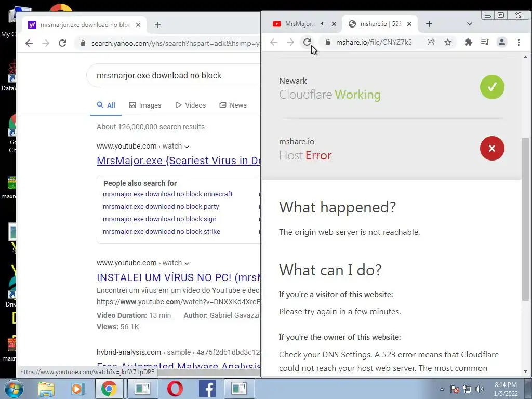
Task: Open the media player taskbar icon
Action: pyautogui.click(x=77, y=389)
